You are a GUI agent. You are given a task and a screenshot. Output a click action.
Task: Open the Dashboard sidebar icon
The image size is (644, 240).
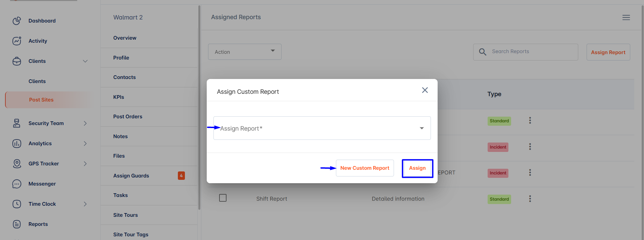pos(17,21)
